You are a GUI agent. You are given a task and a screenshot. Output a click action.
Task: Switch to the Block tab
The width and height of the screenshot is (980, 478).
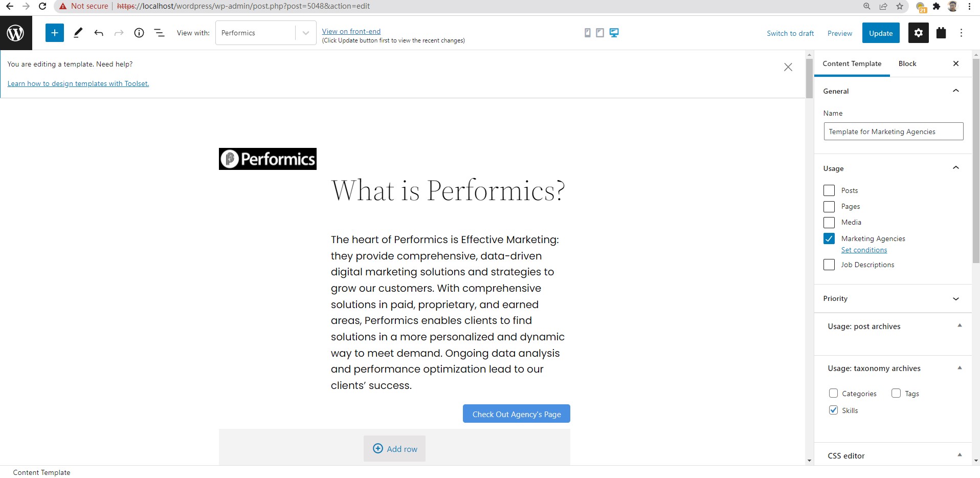[x=907, y=63]
